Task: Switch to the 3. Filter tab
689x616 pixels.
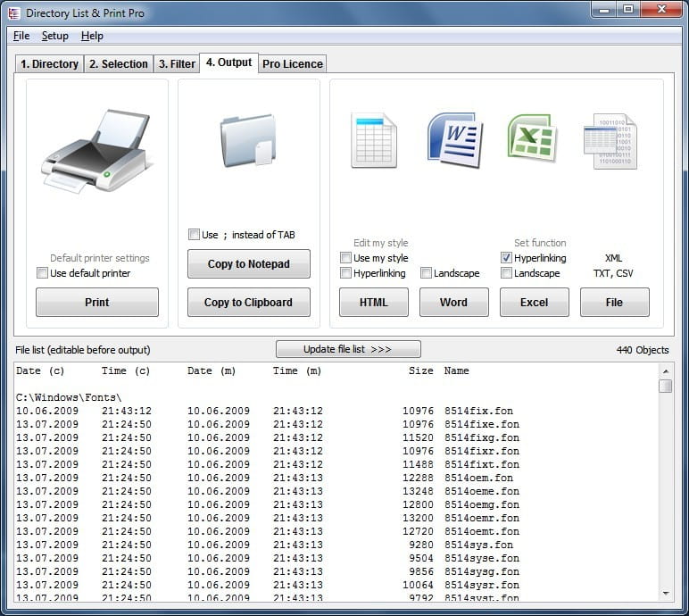Action: point(176,64)
